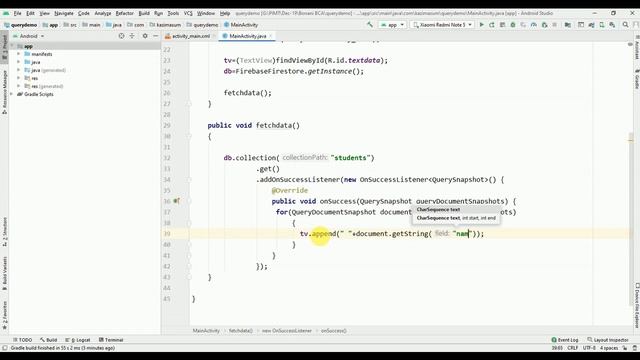Open the Project tool window stripe button
640x360 pixels.
pos(4,48)
